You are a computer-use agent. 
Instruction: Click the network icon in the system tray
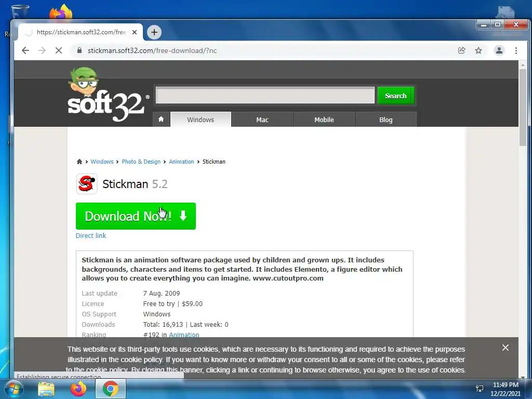click(480, 389)
